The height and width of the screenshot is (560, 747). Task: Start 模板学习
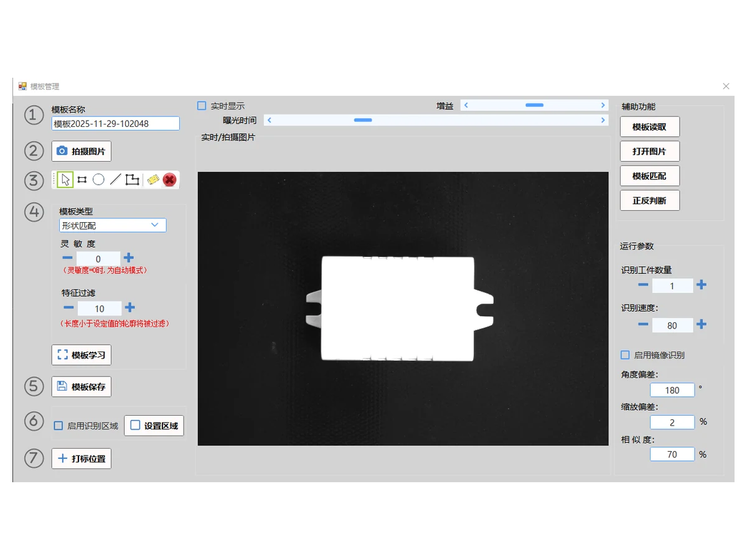(82, 355)
